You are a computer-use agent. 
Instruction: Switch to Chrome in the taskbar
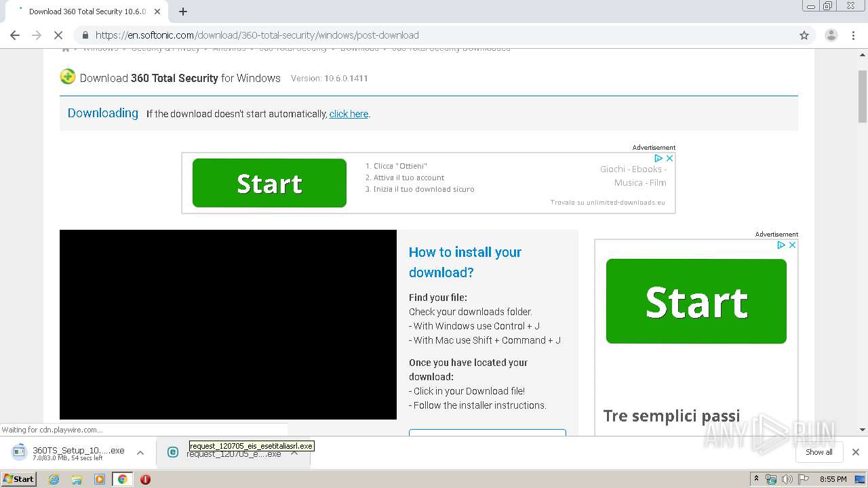click(x=122, y=479)
